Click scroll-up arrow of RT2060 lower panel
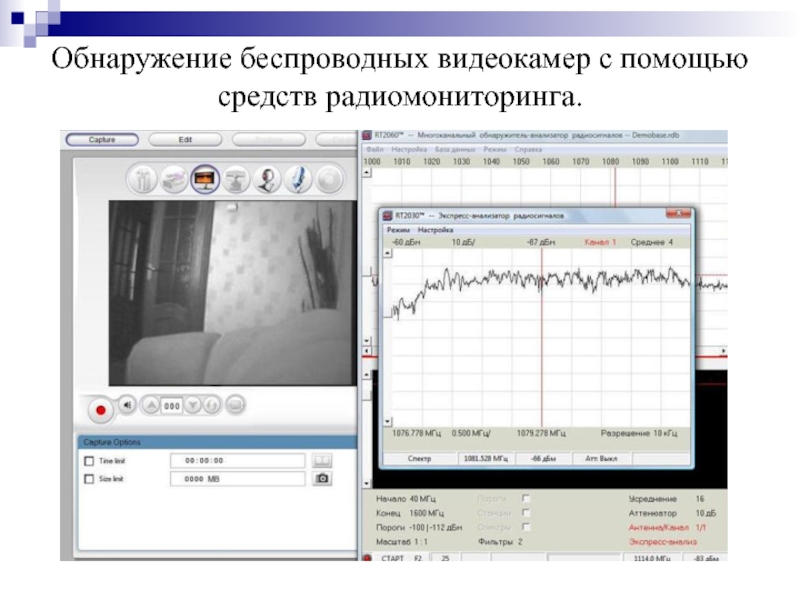The width and height of the screenshot is (800, 600). coord(367,375)
